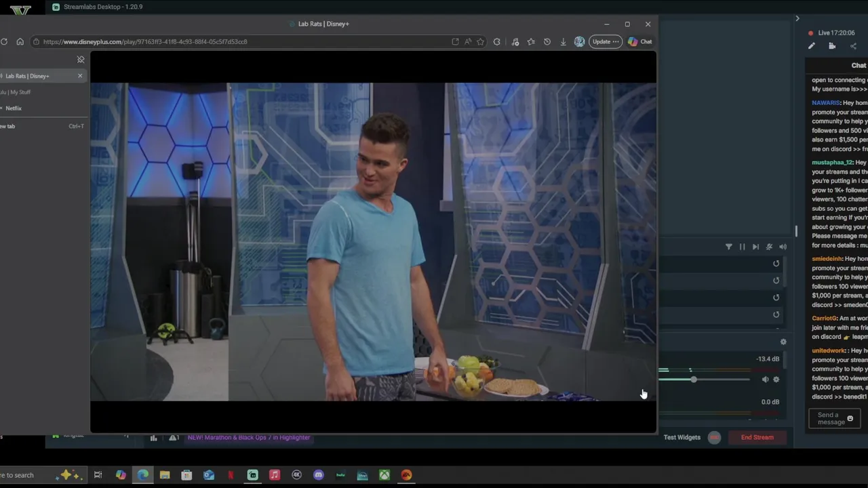
Task: Replay the first recent event
Action: pos(776,264)
